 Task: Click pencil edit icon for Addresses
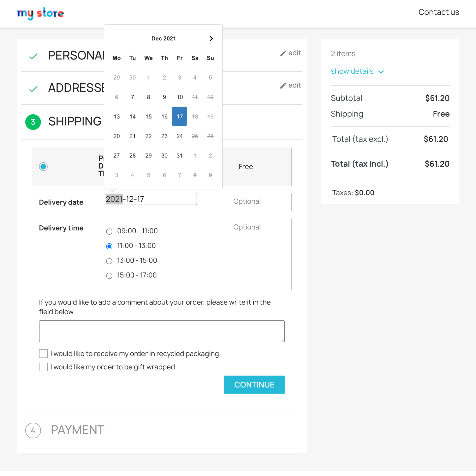[x=283, y=86]
